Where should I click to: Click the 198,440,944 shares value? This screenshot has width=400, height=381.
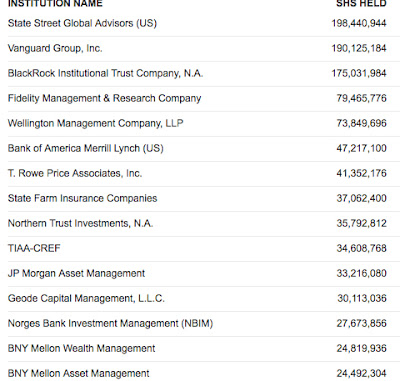click(359, 23)
